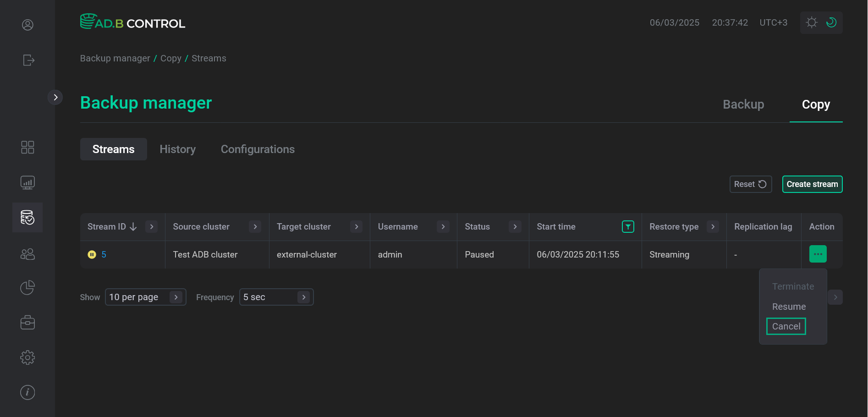Click the Create stream button
Image resolution: width=868 pixels, height=417 pixels.
tap(812, 184)
